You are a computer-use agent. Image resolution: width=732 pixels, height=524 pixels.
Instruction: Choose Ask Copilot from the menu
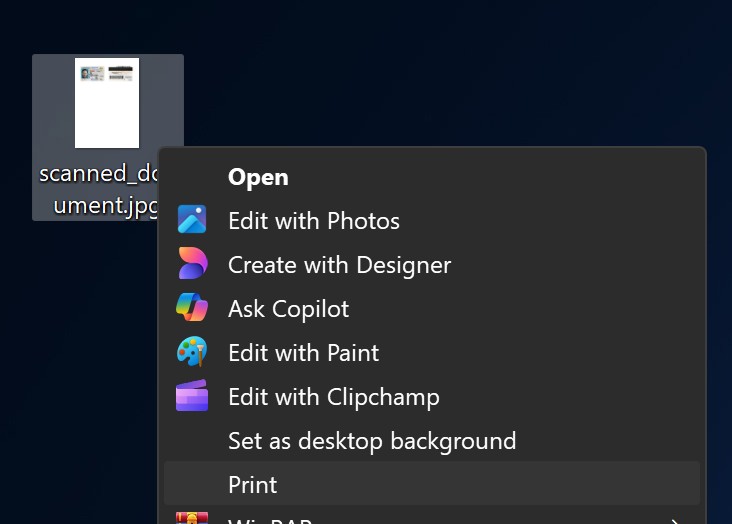[288, 309]
